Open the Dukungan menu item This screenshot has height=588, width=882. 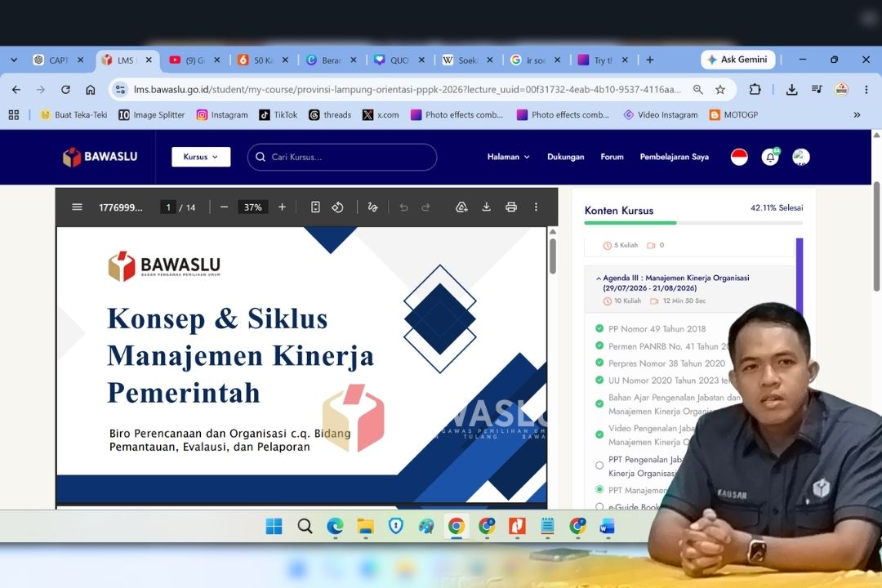tap(565, 157)
